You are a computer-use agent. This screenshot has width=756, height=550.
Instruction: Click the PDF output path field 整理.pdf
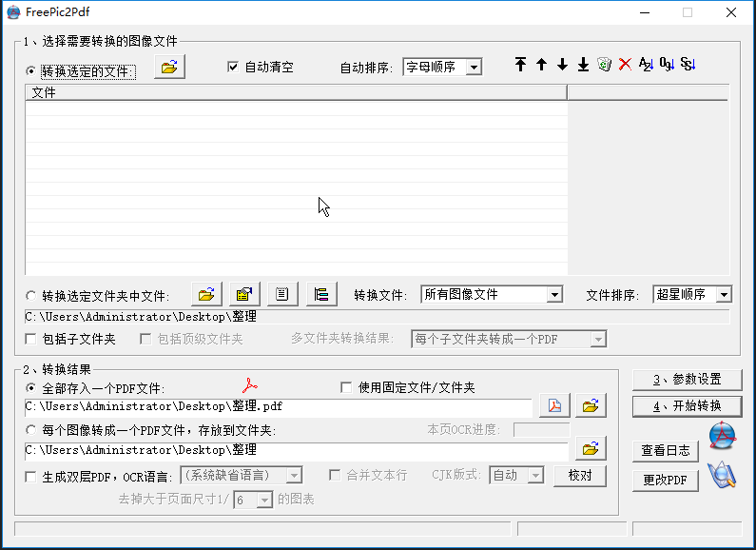278,407
